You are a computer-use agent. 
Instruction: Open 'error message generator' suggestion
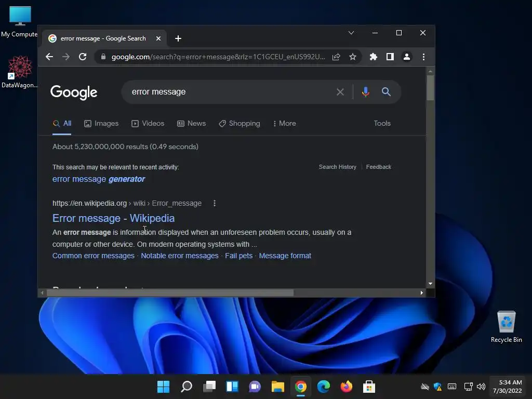coord(99,179)
